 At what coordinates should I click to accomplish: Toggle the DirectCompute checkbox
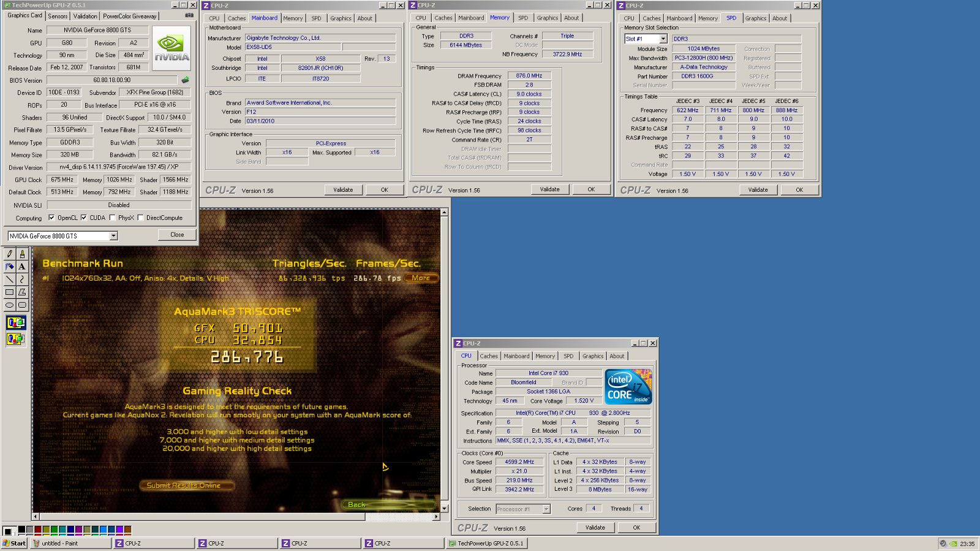point(140,218)
